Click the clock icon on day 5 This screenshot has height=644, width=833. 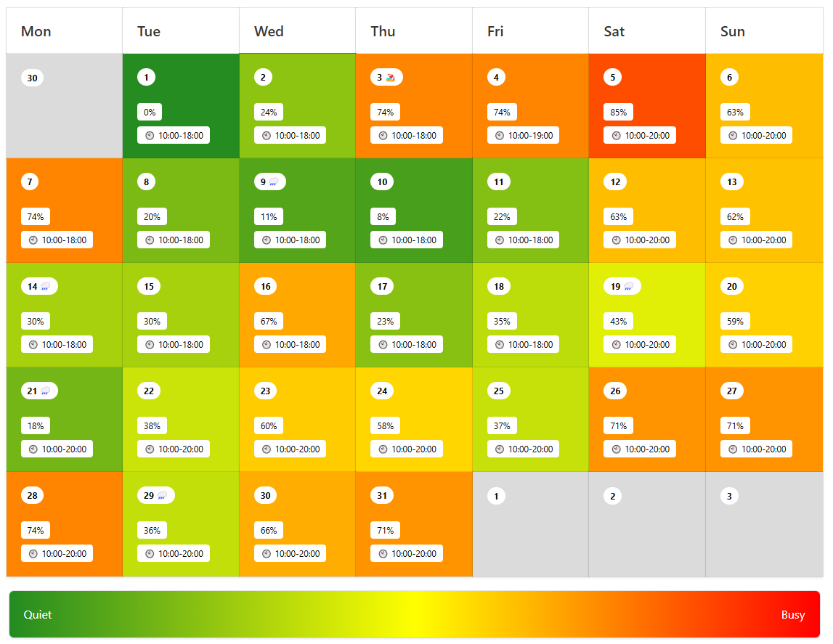(617, 136)
